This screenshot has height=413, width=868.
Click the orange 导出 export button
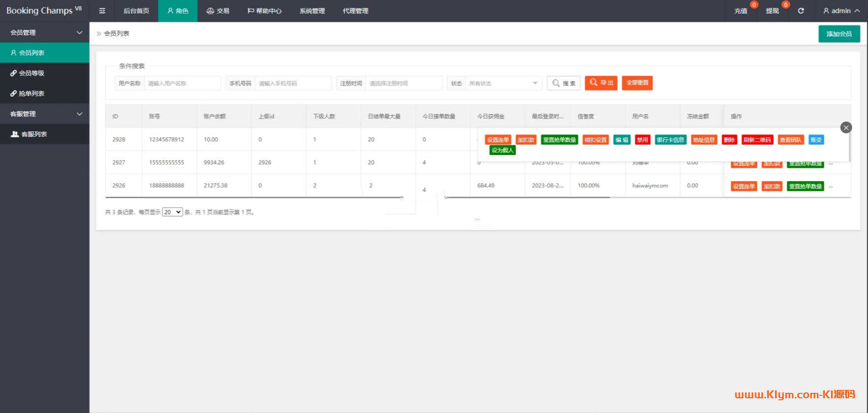pos(601,83)
